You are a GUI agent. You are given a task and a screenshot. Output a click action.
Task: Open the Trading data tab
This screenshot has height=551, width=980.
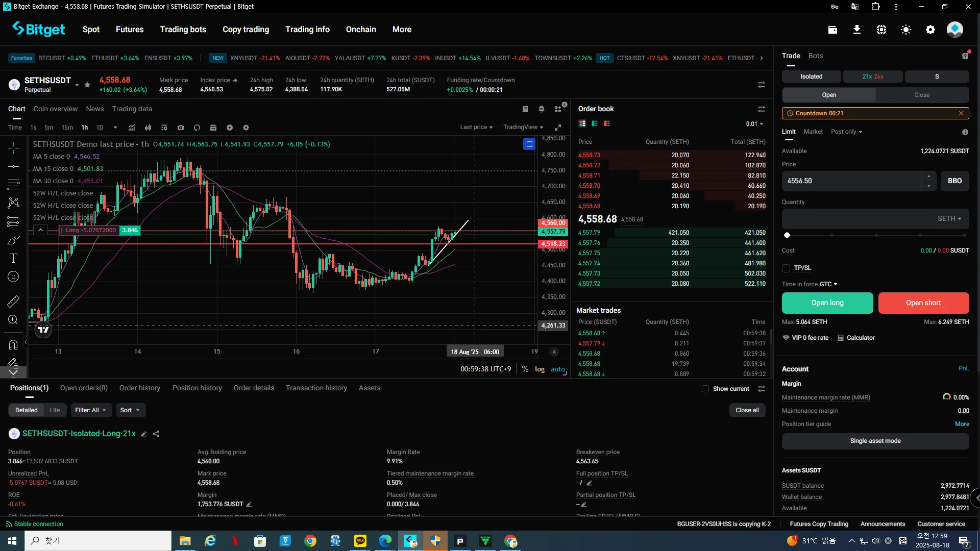point(132,109)
